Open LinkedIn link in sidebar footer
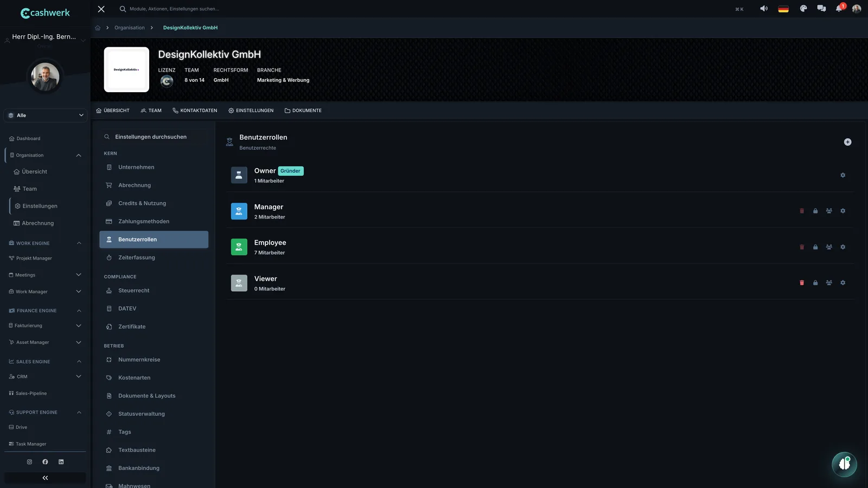 61,462
